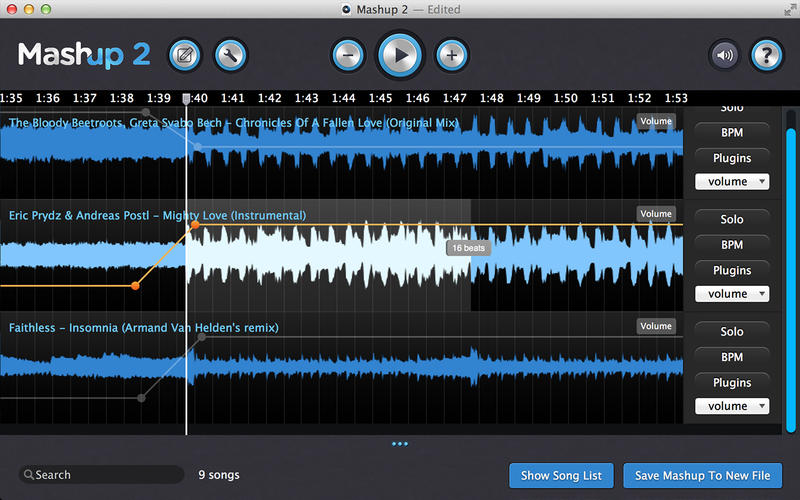Toggle Solo on the Faithless Insomnia track

click(x=732, y=332)
